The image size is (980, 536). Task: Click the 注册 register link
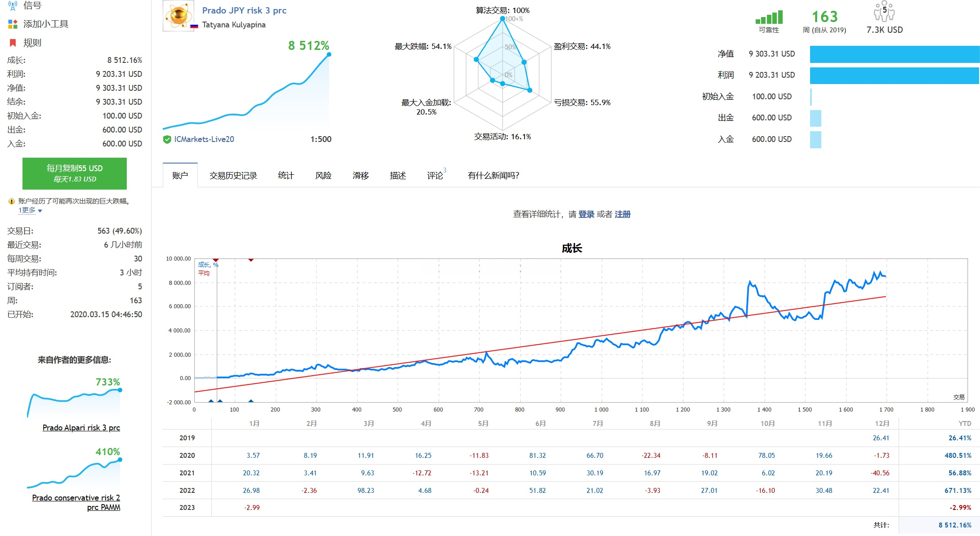tap(622, 214)
